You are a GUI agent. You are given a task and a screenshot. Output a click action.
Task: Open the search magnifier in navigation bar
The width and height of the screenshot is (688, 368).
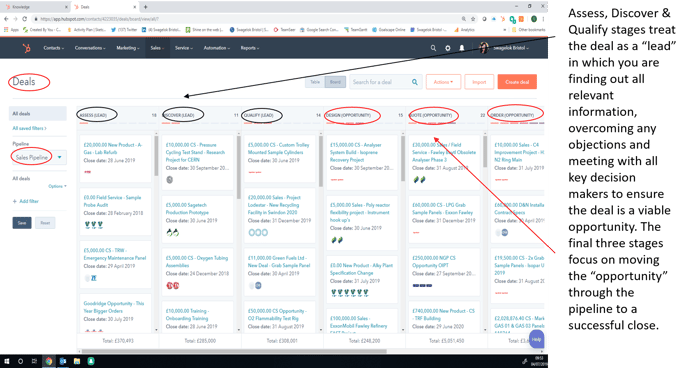(433, 48)
